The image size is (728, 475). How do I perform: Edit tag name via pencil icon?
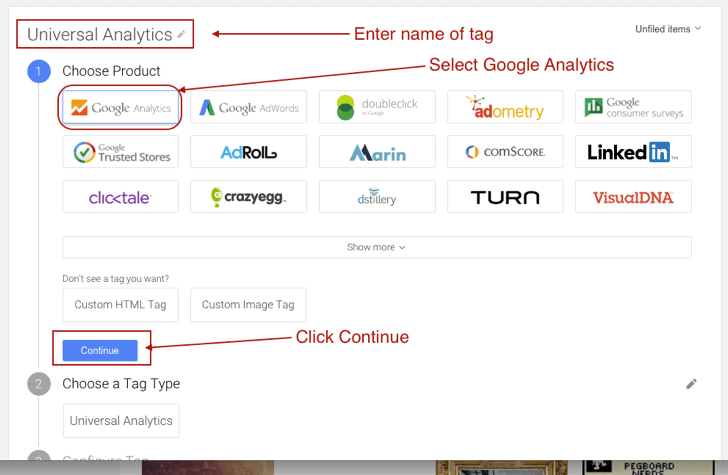pos(181,34)
